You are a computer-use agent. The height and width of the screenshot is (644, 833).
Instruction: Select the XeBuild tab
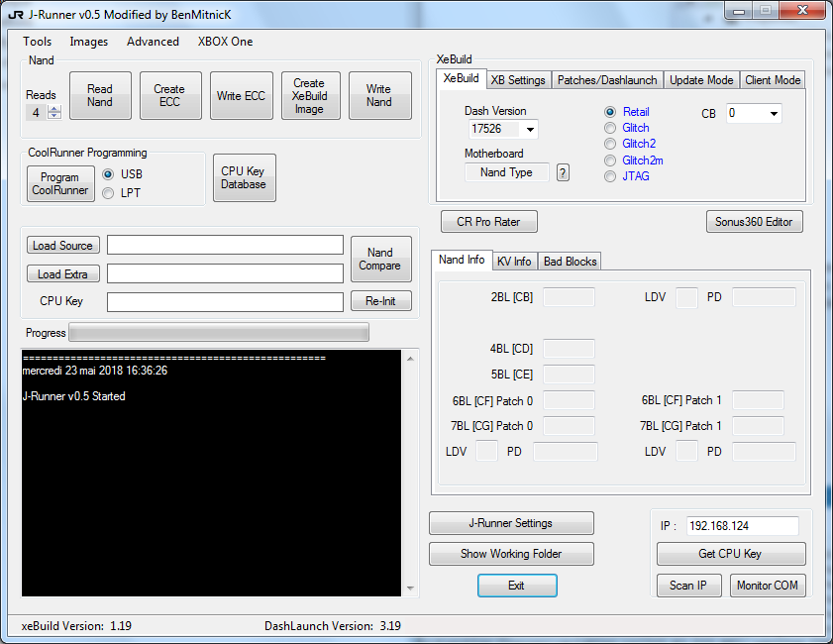tap(462, 78)
